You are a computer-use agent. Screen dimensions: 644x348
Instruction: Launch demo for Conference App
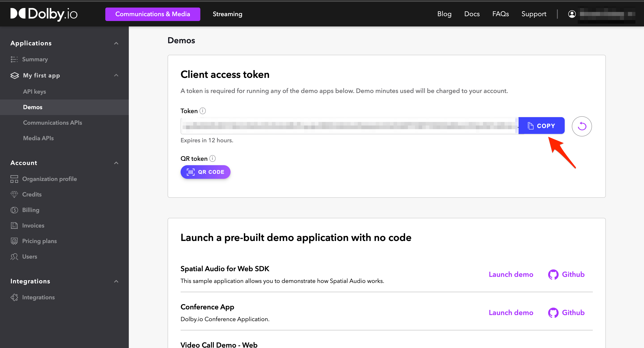coord(511,313)
